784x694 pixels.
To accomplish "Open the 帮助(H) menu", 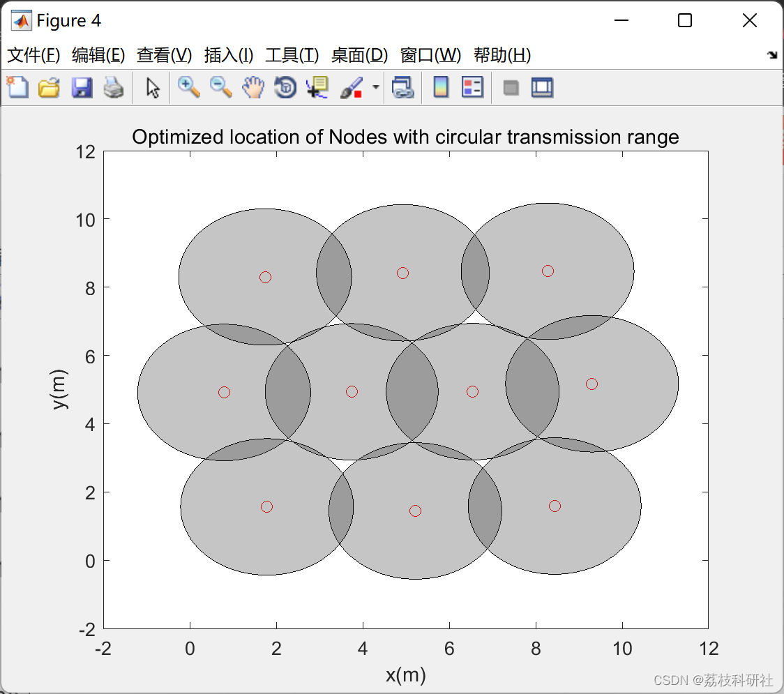I will [502, 55].
